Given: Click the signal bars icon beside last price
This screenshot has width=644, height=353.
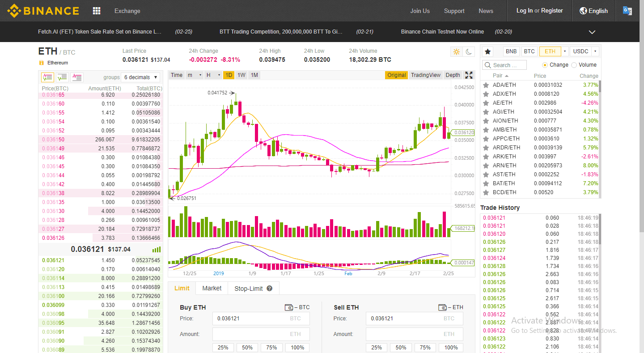Looking at the screenshot, I should (x=157, y=250).
